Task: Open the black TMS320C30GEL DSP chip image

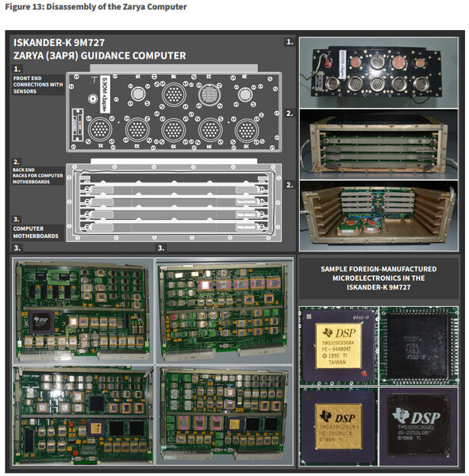Action: coord(419,426)
